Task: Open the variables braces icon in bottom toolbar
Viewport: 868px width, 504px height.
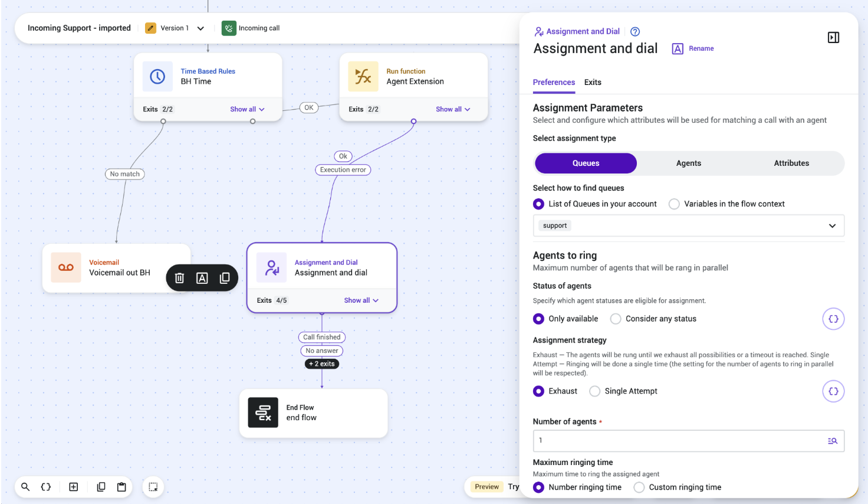Action: [x=46, y=487]
